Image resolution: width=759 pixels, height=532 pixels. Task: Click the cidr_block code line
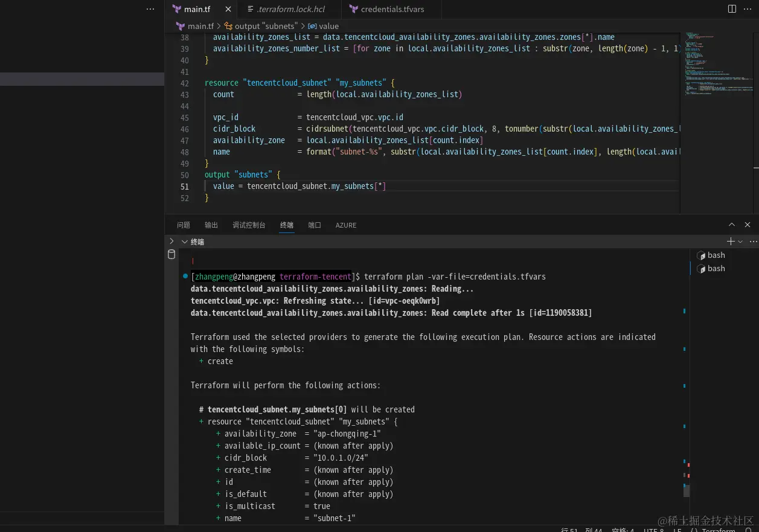(x=447, y=129)
